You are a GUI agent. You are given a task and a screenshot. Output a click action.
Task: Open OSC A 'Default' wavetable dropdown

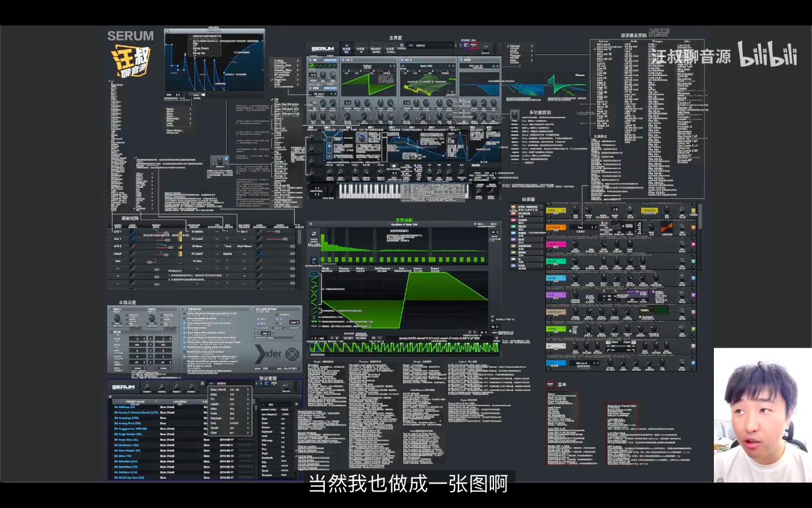[367, 66]
